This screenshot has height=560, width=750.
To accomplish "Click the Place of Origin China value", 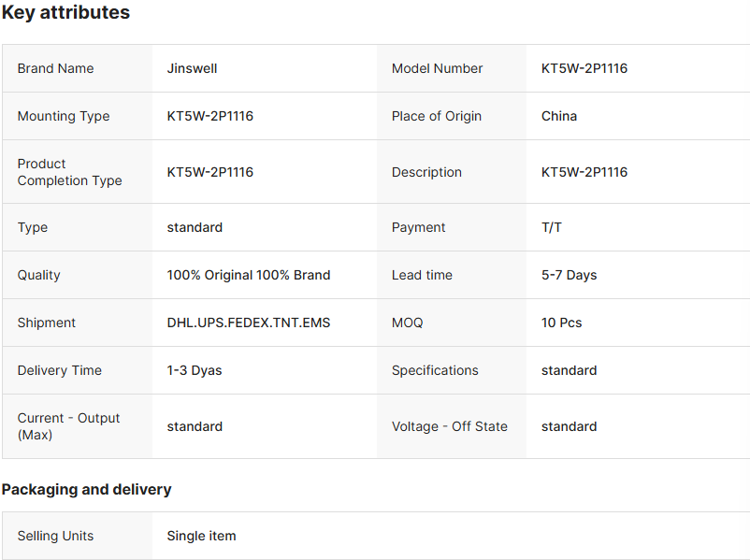I will (558, 116).
